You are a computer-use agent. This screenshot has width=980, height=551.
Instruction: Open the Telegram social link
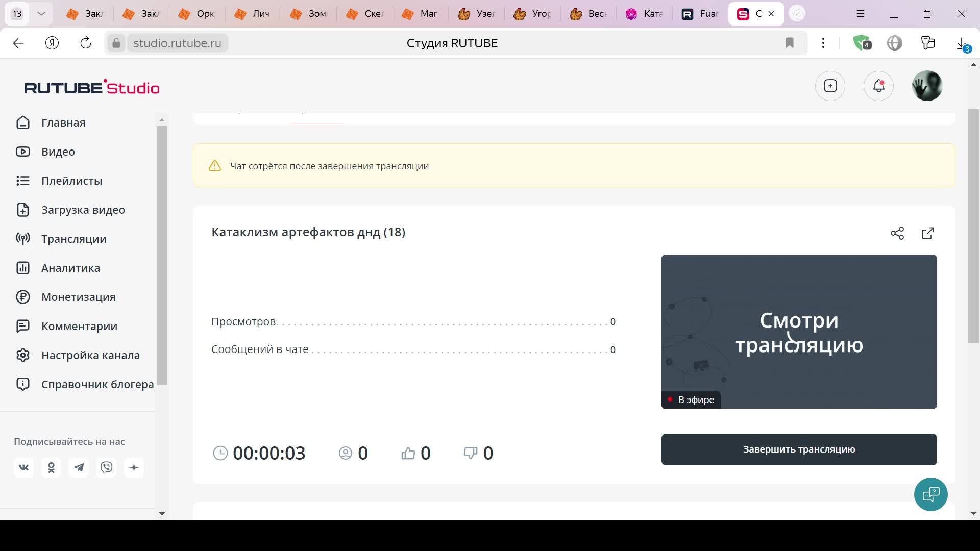(79, 467)
